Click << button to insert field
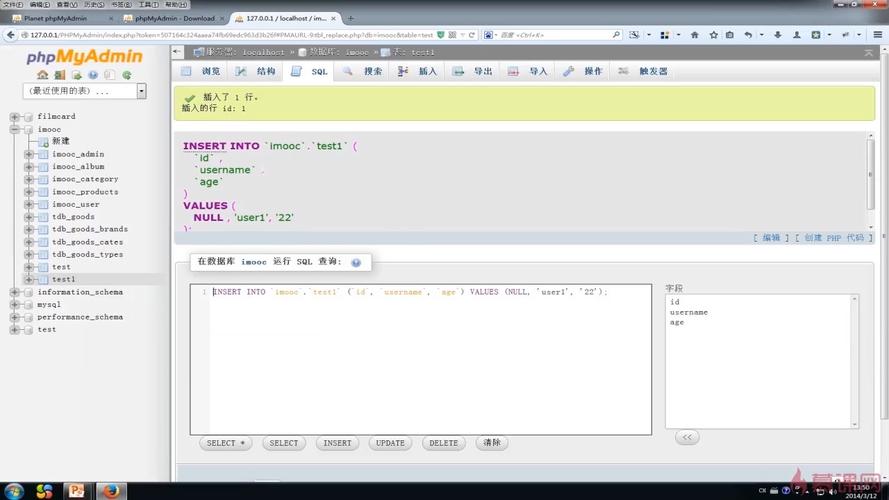 pyautogui.click(x=687, y=437)
